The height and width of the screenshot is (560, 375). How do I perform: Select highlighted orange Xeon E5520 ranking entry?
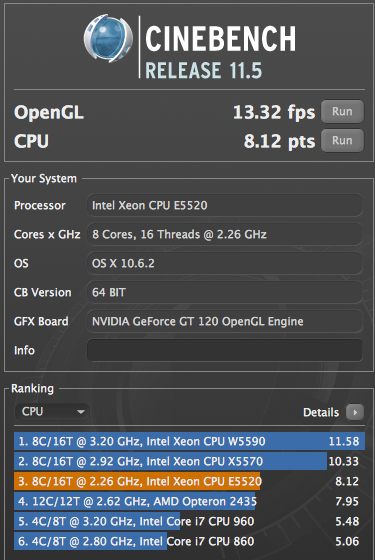pyautogui.click(x=189, y=481)
